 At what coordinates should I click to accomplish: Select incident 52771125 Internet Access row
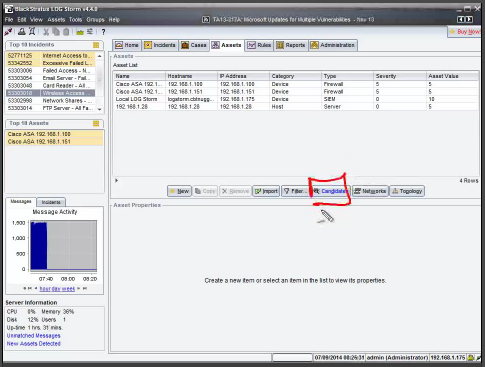(51, 56)
